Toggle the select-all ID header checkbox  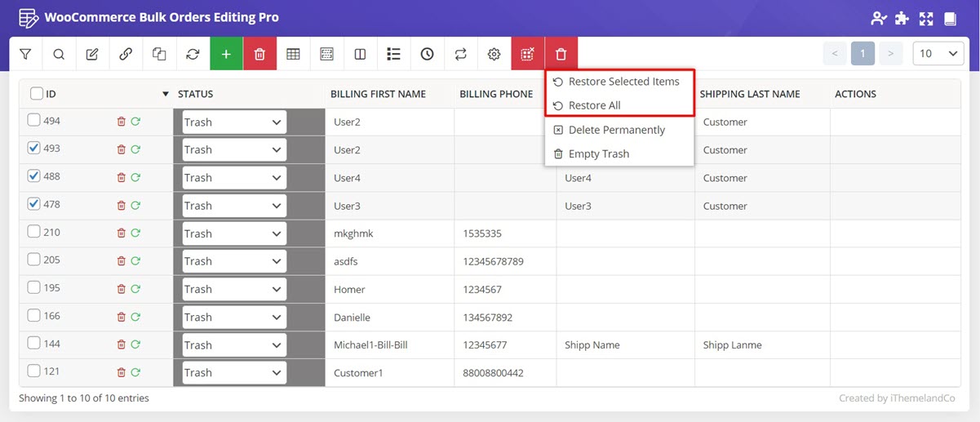[37, 94]
